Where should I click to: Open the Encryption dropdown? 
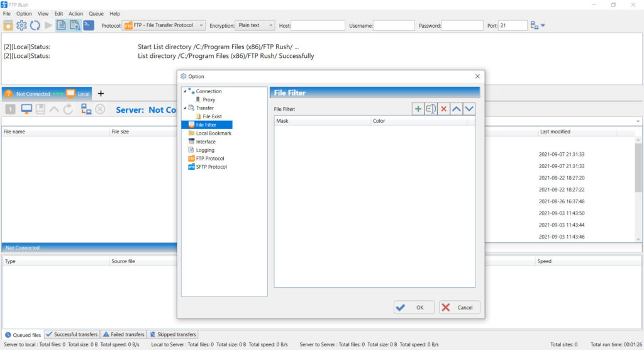255,26
